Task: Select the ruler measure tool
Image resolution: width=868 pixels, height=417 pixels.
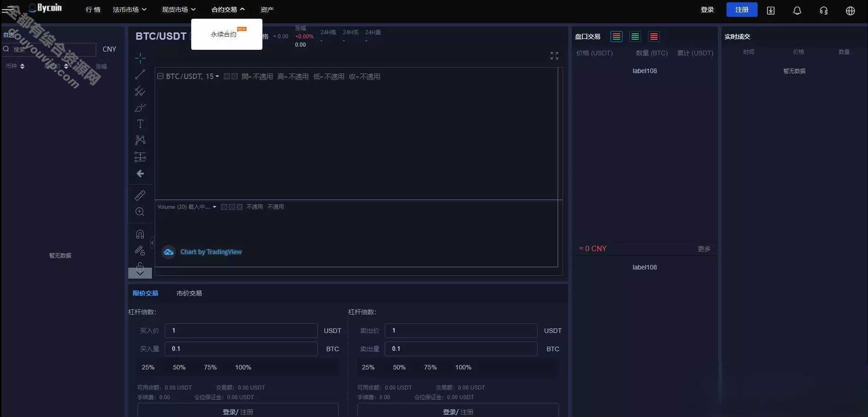Action: click(140, 195)
